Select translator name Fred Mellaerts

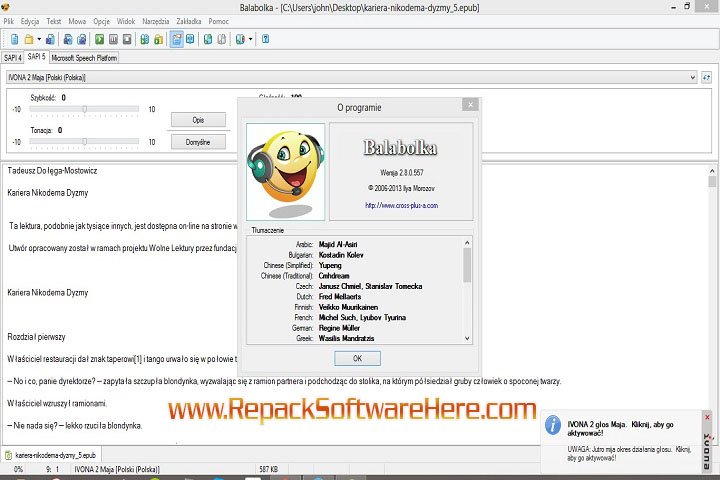(340, 297)
